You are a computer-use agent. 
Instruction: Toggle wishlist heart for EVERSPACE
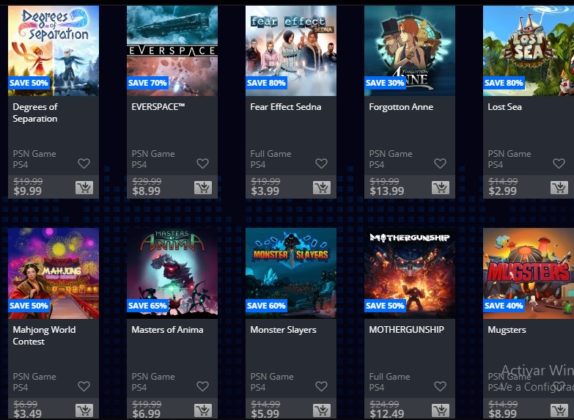(202, 163)
